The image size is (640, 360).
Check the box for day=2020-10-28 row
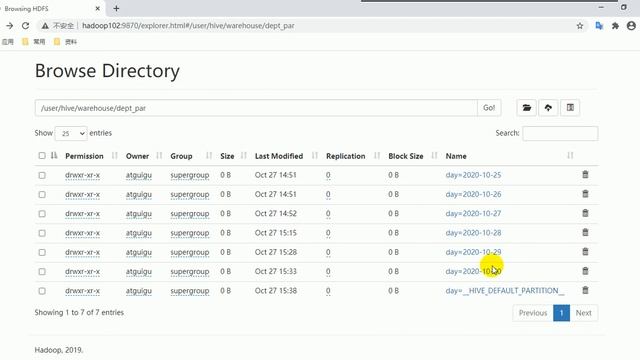coord(42,233)
